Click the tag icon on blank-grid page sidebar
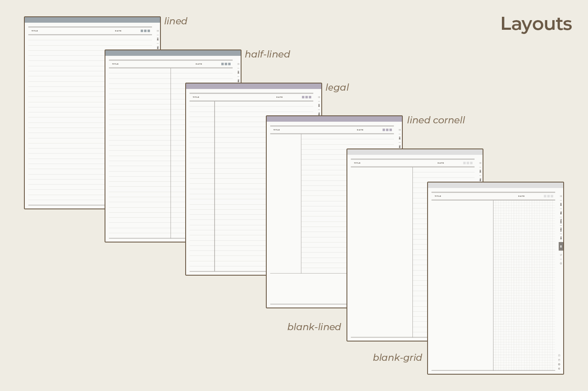 click(561, 255)
